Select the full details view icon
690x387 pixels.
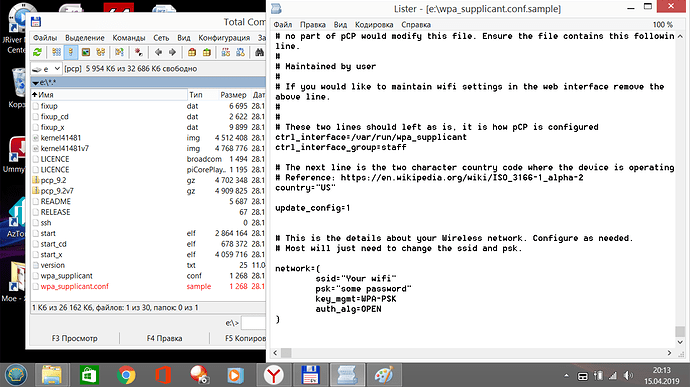tap(70, 52)
